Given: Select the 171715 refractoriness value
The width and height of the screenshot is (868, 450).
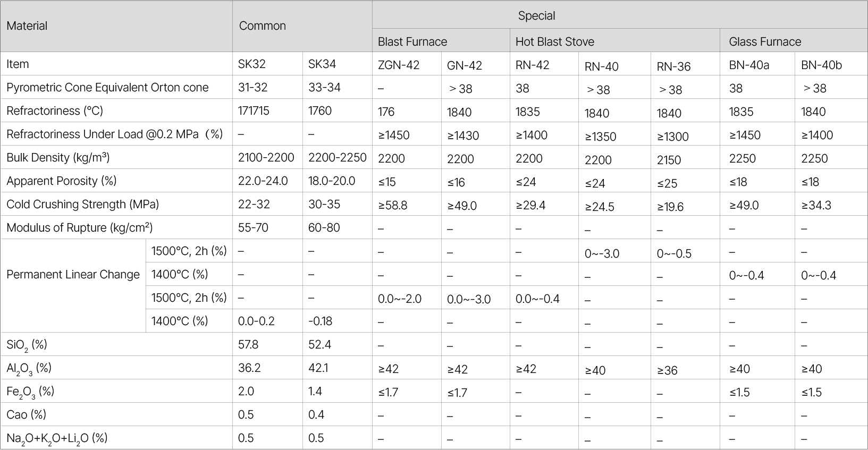Looking at the screenshot, I should coord(254,111).
